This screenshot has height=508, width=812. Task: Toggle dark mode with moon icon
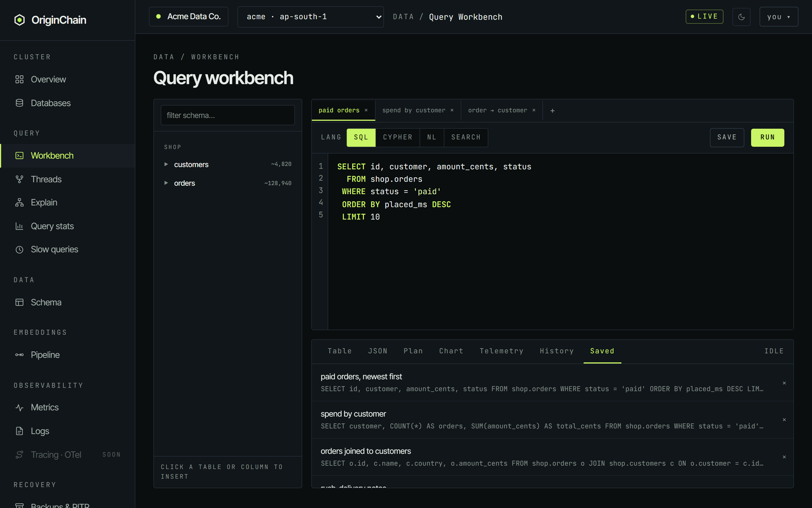click(x=741, y=17)
